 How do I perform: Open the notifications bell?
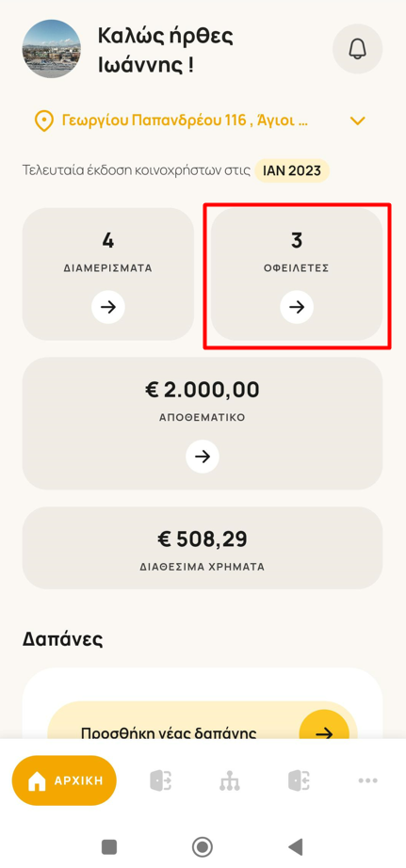point(357,49)
